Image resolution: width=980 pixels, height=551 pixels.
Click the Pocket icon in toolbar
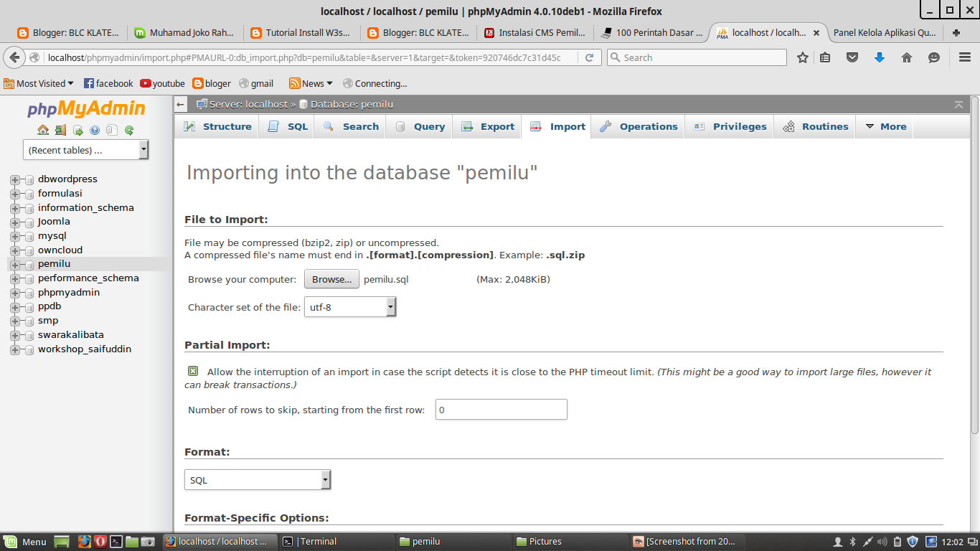pyautogui.click(x=852, y=57)
